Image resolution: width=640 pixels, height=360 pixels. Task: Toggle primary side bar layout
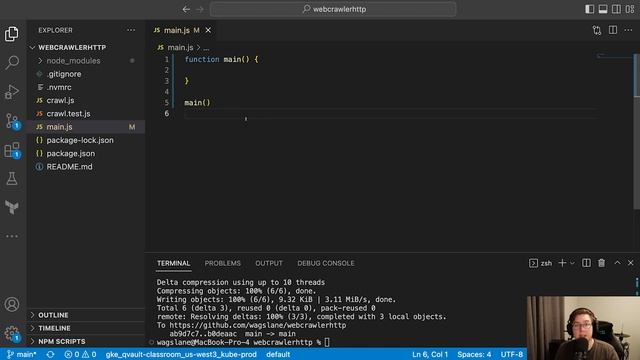[589, 9]
